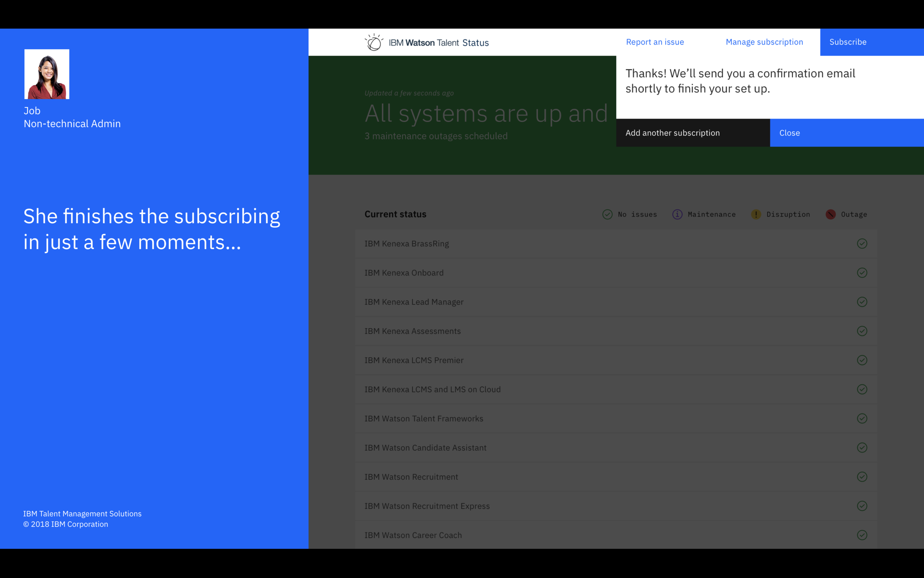Select the IBM Kenexa LCMS Premier row
Image resolution: width=924 pixels, height=578 pixels.
point(616,360)
